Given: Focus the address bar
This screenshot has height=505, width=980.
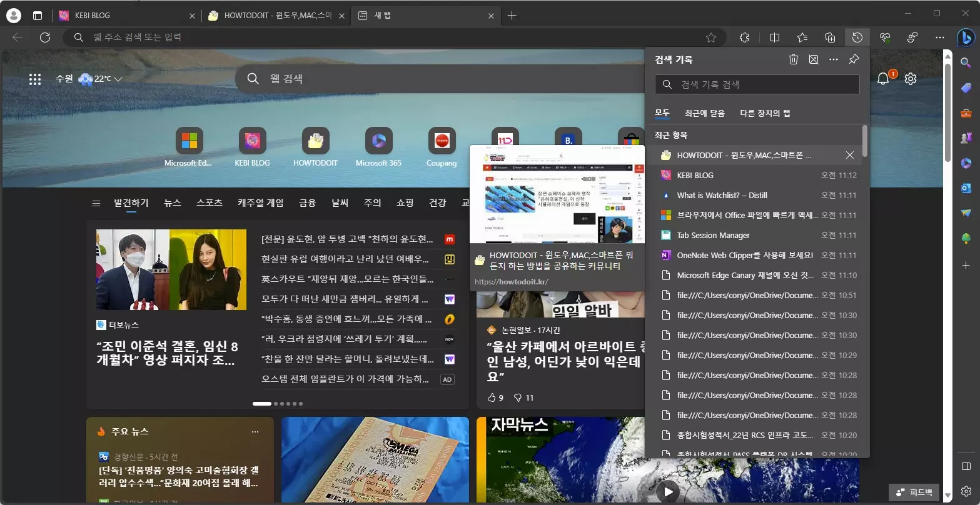Looking at the screenshot, I should click(x=394, y=37).
